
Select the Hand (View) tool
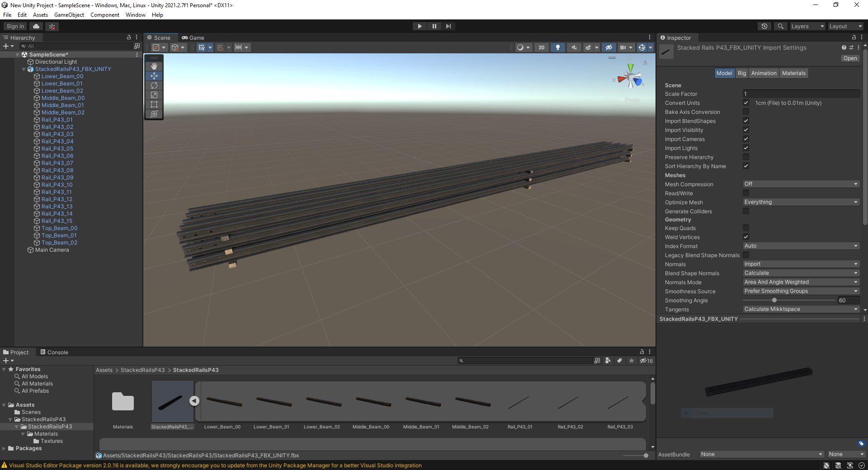(x=154, y=66)
